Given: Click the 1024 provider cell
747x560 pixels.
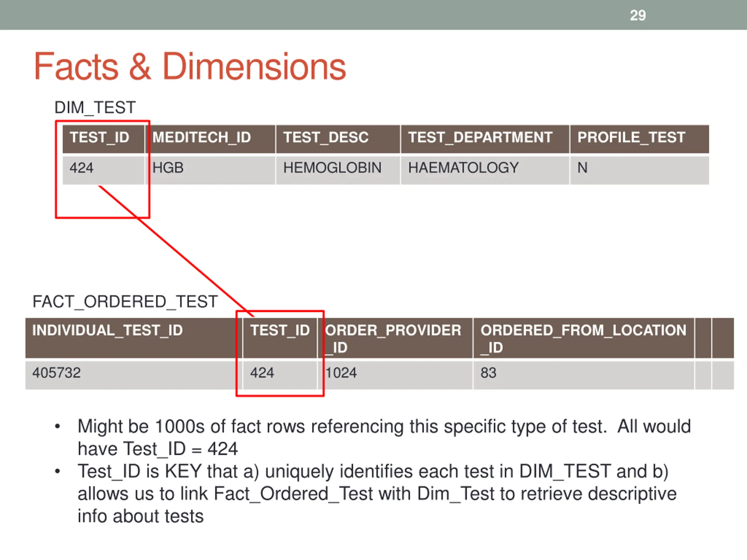Looking at the screenshot, I should (395, 375).
